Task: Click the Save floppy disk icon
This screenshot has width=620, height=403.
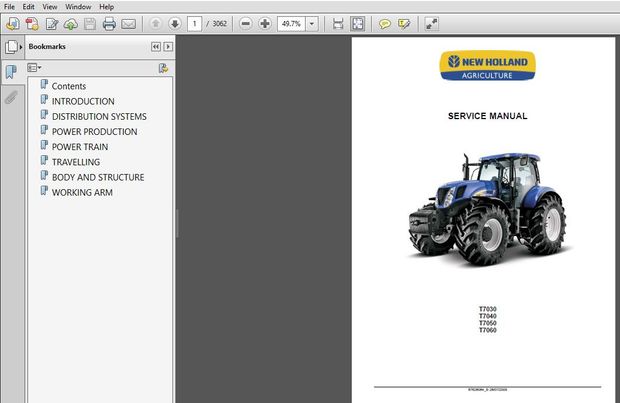Action: tap(90, 24)
